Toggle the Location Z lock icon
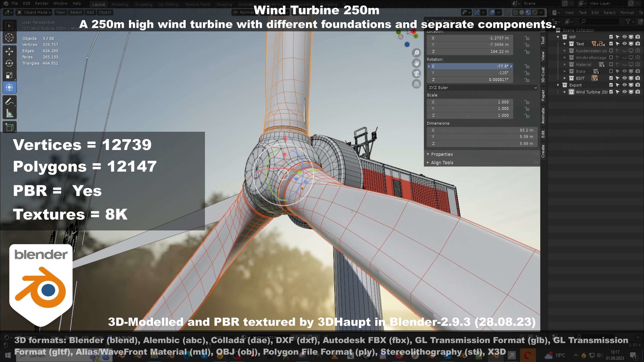This screenshot has height=362, width=644. [527, 52]
